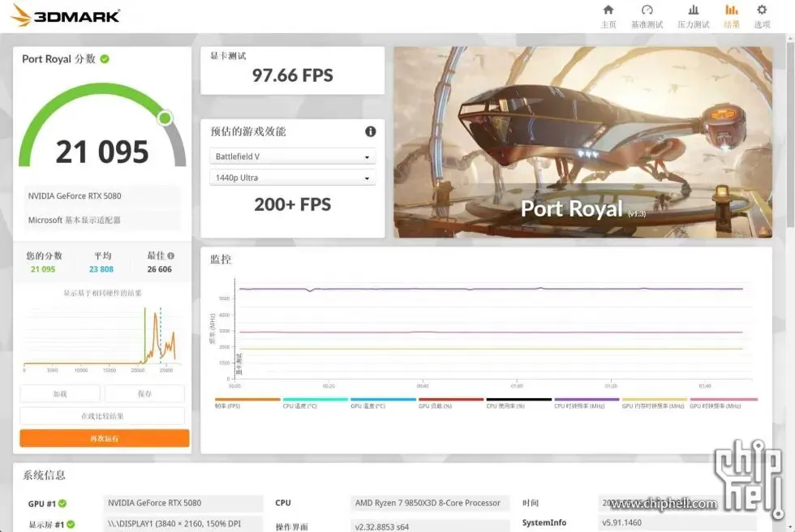The height and width of the screenshot is (532, 795).
Task: Toggle the GPU 时钟频率 pink legend
Action: pos(724,403)
